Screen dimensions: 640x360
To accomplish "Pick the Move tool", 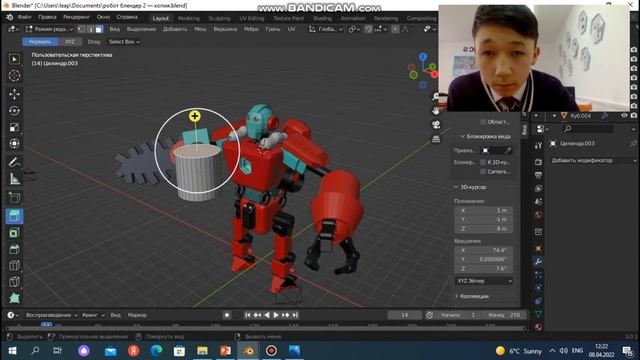I will coord(14,94).
